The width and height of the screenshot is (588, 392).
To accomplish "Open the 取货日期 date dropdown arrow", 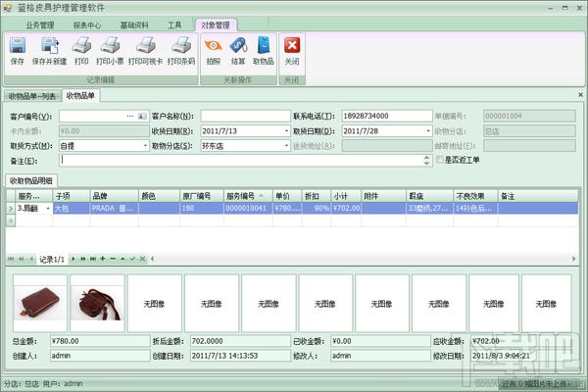I will 428,131.
